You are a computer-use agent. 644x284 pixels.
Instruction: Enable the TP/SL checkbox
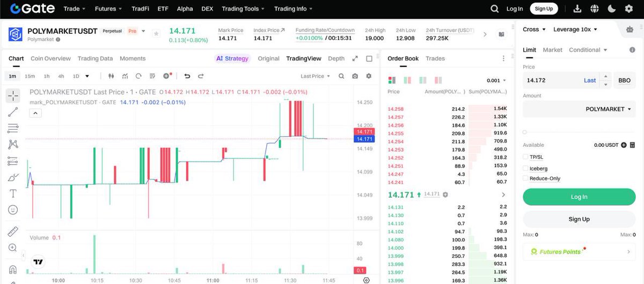click(x=525, y=157)
